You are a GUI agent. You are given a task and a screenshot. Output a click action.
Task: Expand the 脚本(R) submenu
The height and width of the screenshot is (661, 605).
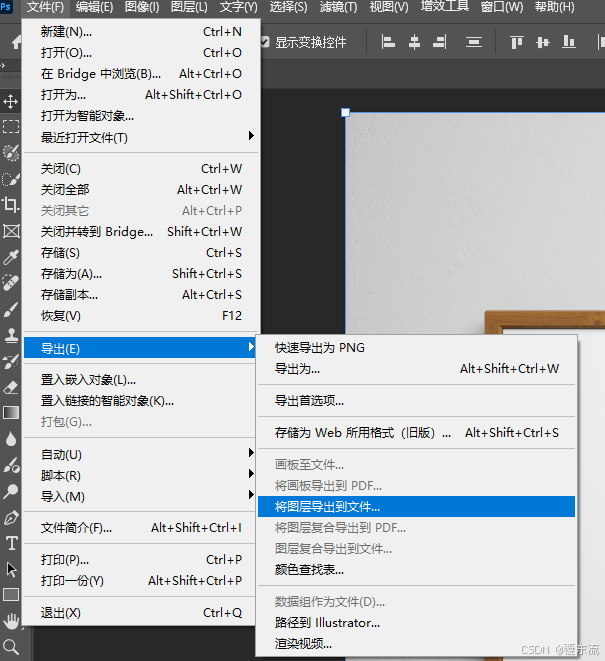pos(140,475)
